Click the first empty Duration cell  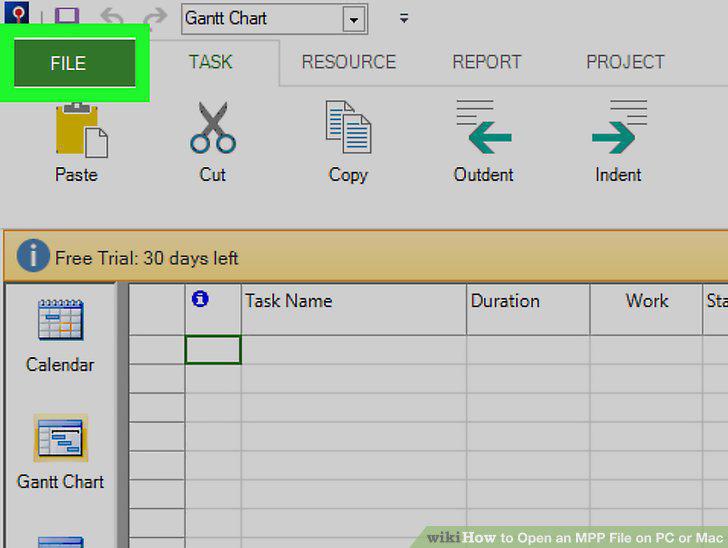[x=528, y=350]
